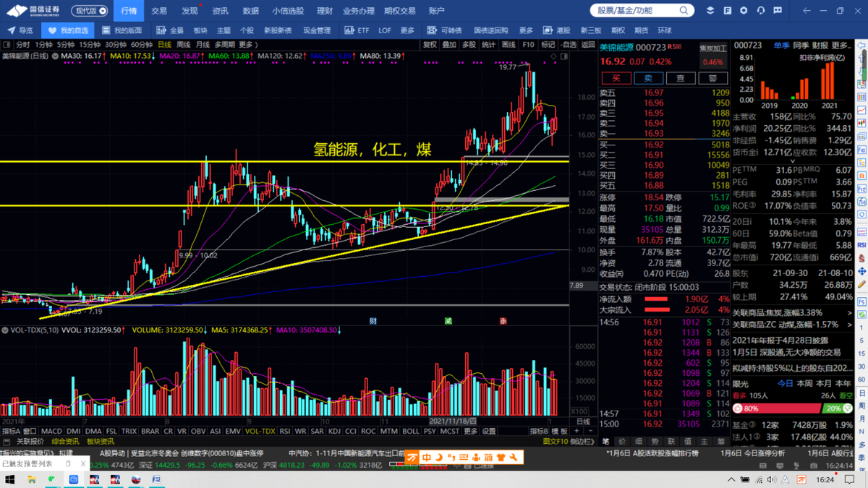Select 我的自选 heart toolbar button
Screen dimensions: 868x488
point(68,30)
